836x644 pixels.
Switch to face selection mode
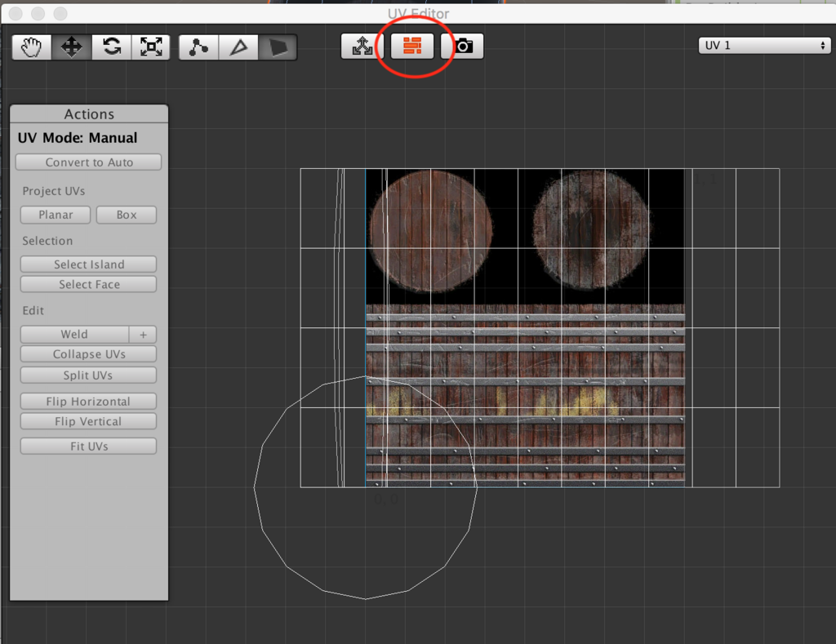click(x=278, y=47)
